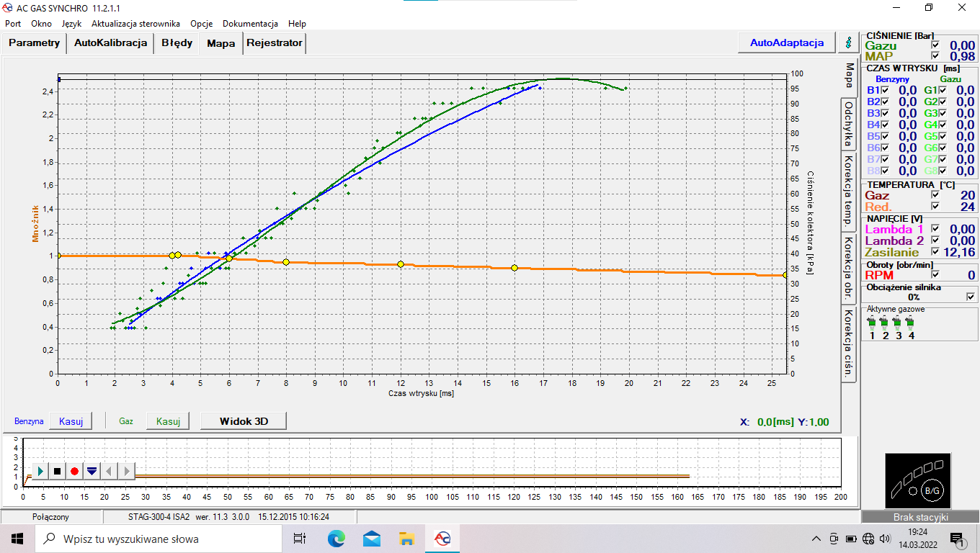Click the LED panel switch image

[x=918, y=481]
